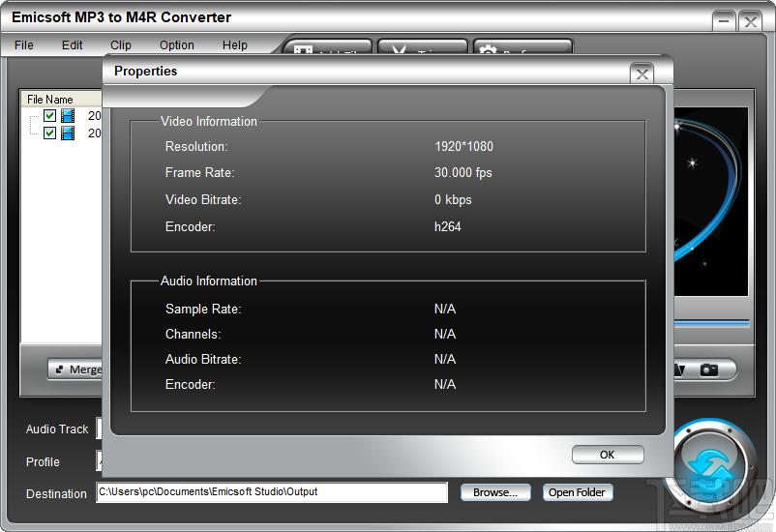776x532 pixels.
Task: Click the Sample Rate N/A value
Action: (x=445, y=309)
